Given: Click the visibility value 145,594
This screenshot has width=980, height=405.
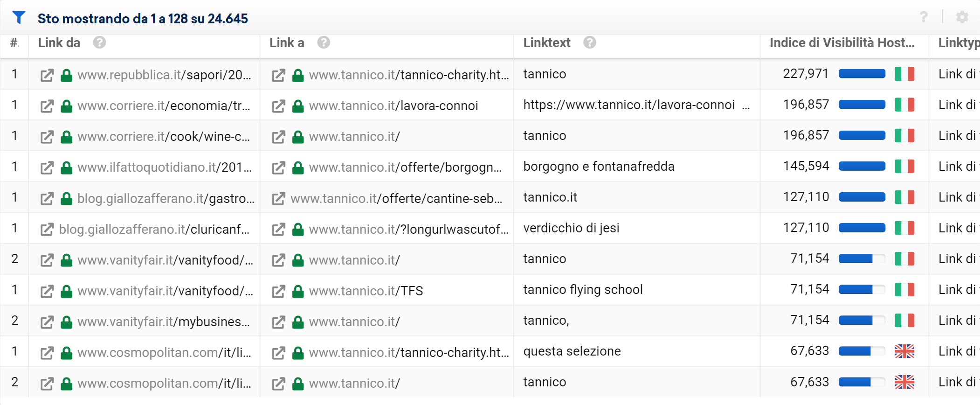Looking at the screenshot, I should click(x=806, y=166).
